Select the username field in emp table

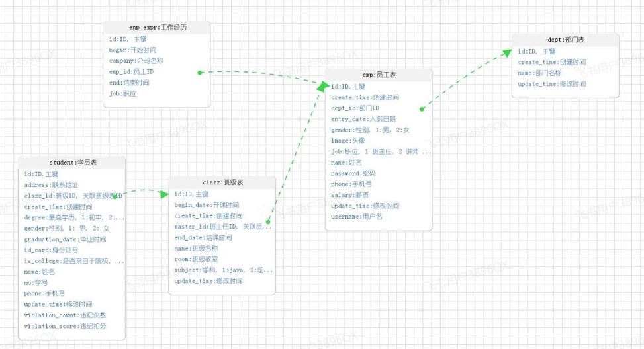click(x=357, y=217)
